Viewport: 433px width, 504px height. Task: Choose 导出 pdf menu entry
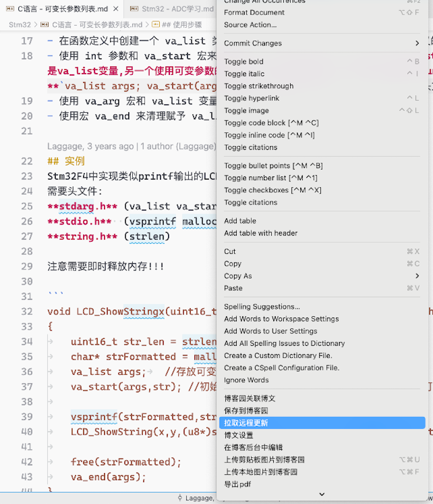click(x=322, y=484)
